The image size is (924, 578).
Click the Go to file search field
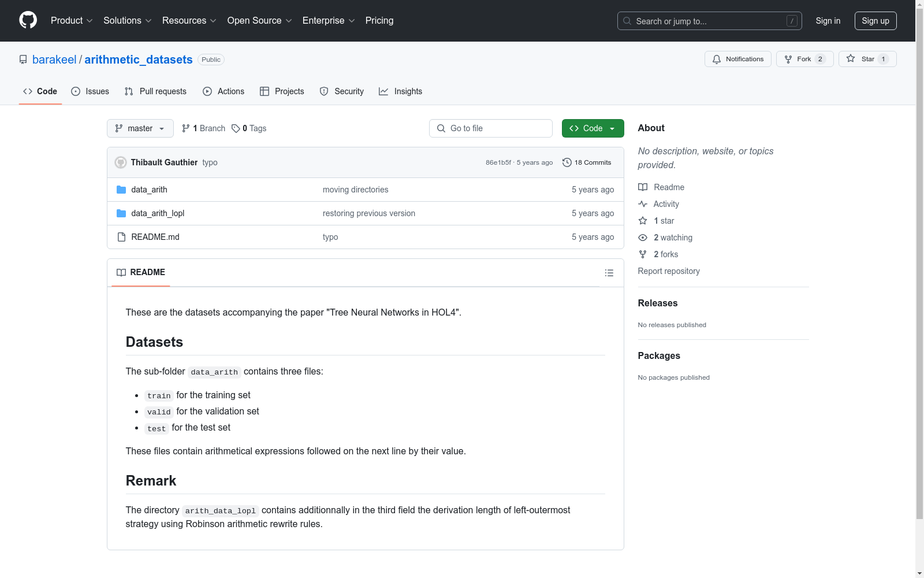[491, 128]
